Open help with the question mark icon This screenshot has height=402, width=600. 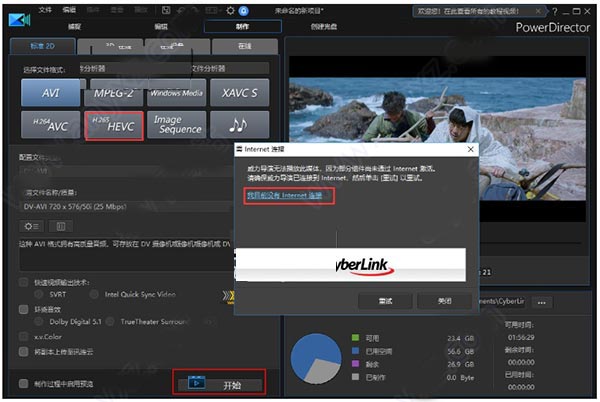pyautogui.click(x=555, y=11)
